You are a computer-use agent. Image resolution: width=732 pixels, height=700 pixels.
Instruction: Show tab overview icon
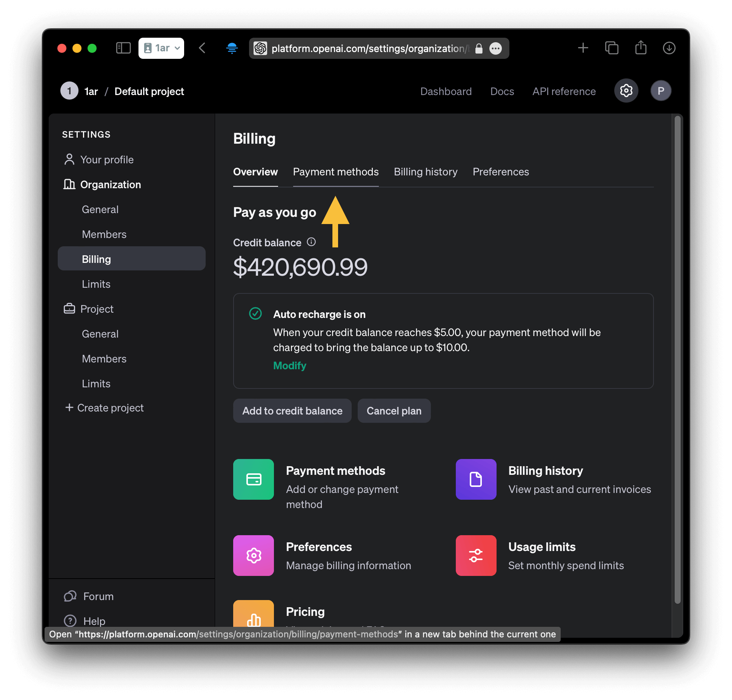point(612,48)
